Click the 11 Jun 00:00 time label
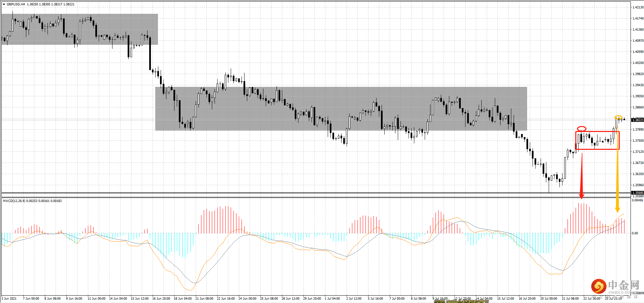This screenshot has width=644, height=303. pos(96,299)
